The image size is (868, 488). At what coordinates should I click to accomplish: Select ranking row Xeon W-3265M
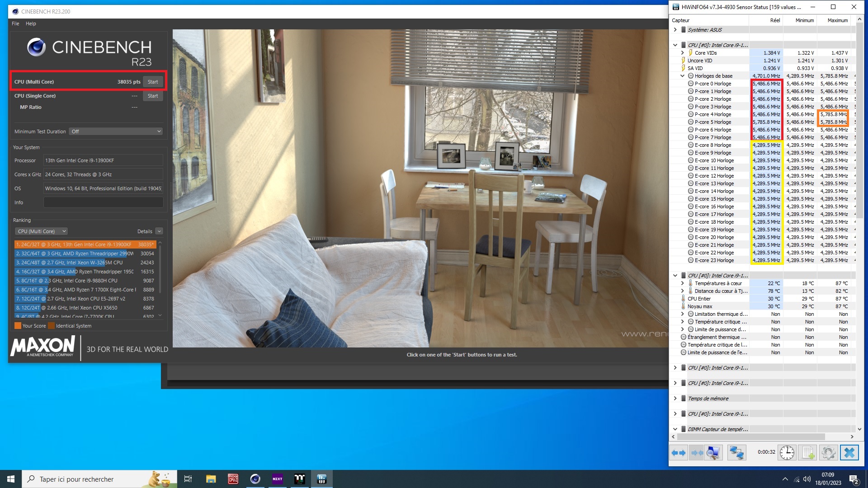pos(85,263)
